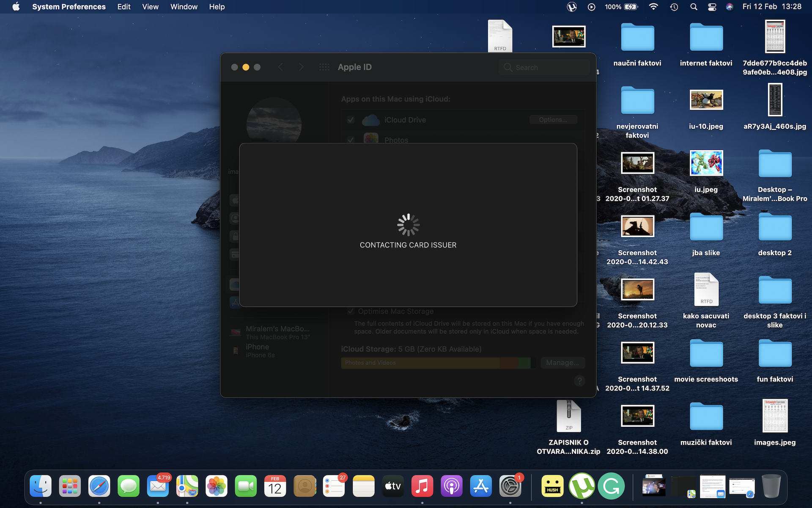Screen dimensions: 812x508
Task: Expand the Wi-Fi status menu
Action: tap(653, 7)
